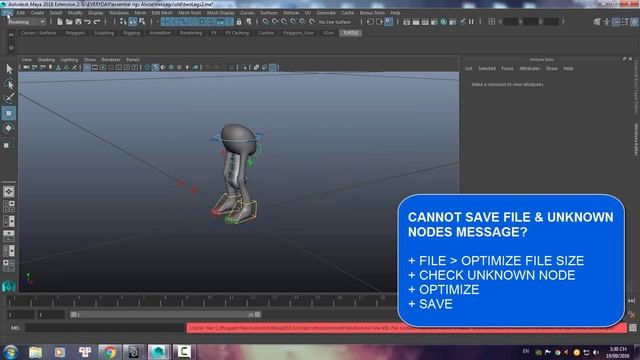Open the Create menu
Viewport: 640px width, 360px height.
37,13
